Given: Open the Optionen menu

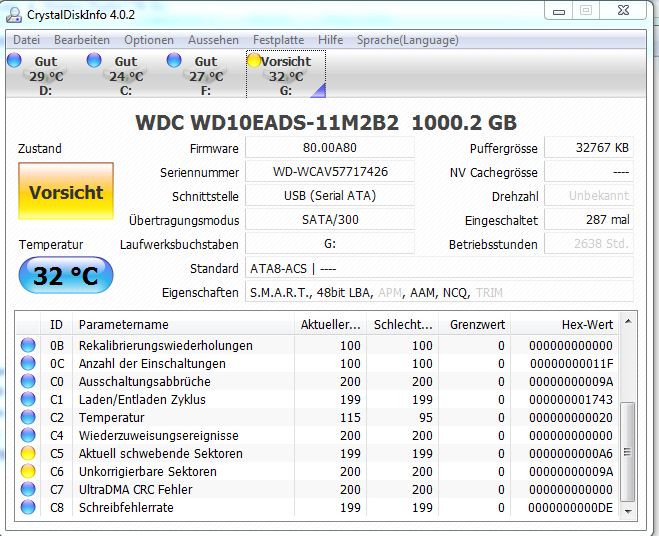Looking at the screenshot, I should (x=149, y=40).
